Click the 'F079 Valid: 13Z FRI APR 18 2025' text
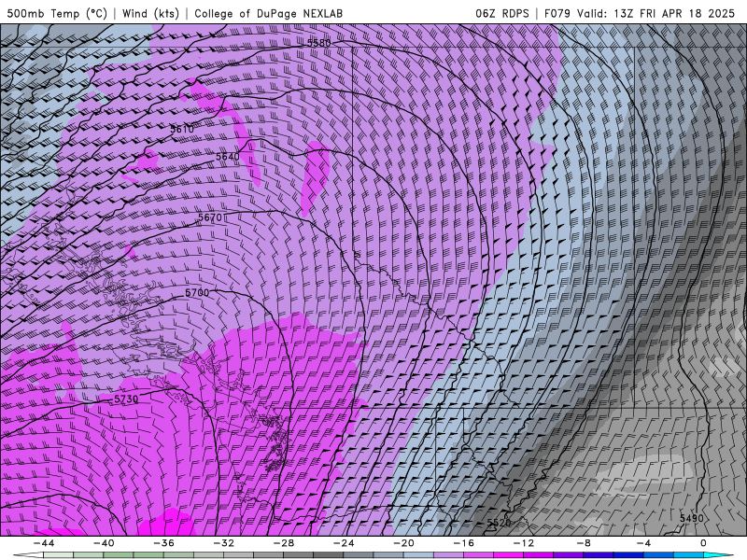The width and height of the screenshot is (747, 560). (640, 13)
